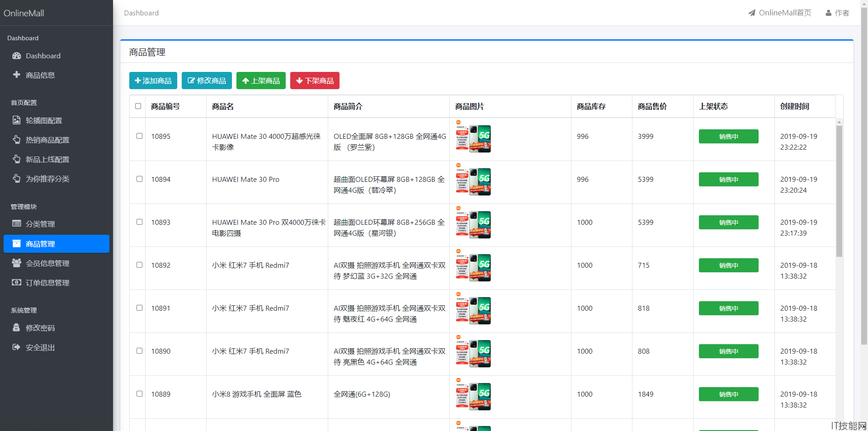Click the 会员信息管理 users icon
Viewport: 868px width, 431px height.
point(17,263)
